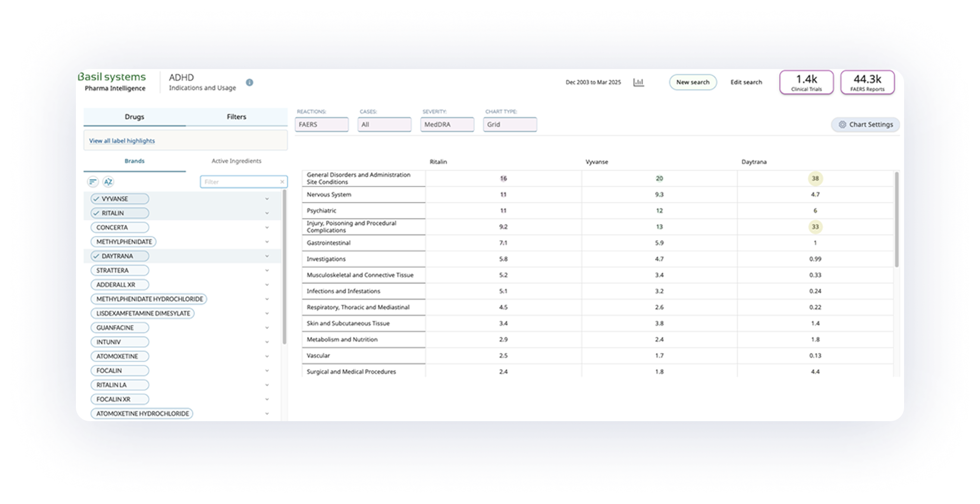The height and width of the screenshot is (504, 980).
Task: Click the sort order icon above brands
Action: 93,182
